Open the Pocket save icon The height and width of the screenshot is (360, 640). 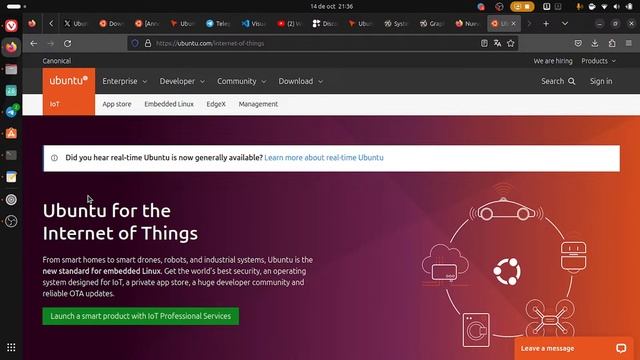(578, 43)
